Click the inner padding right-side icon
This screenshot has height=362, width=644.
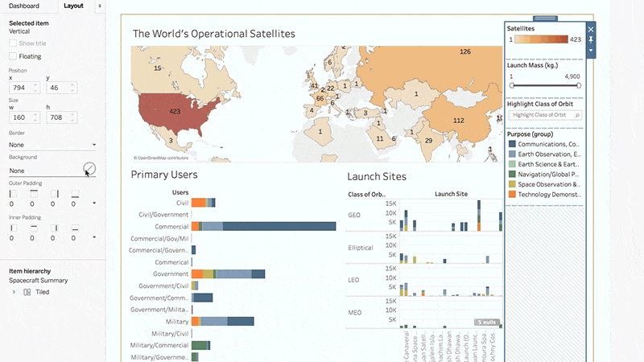pos(54,228)
